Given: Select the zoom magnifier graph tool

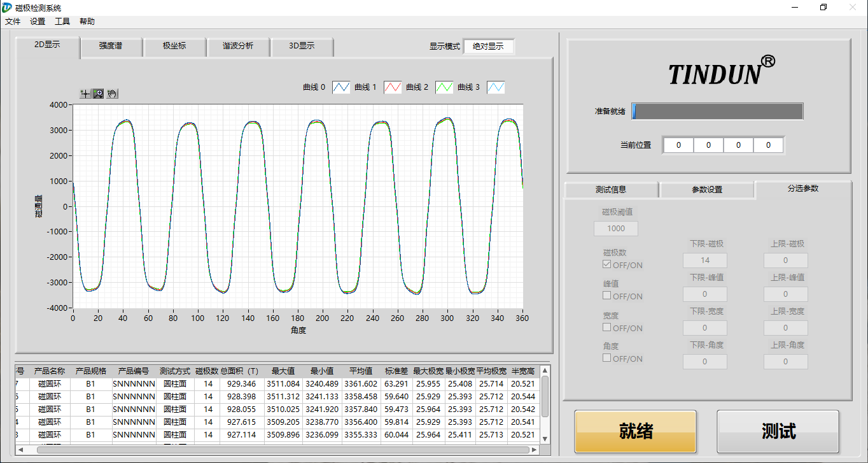Looking at the screenshot, I should (99, 94).
